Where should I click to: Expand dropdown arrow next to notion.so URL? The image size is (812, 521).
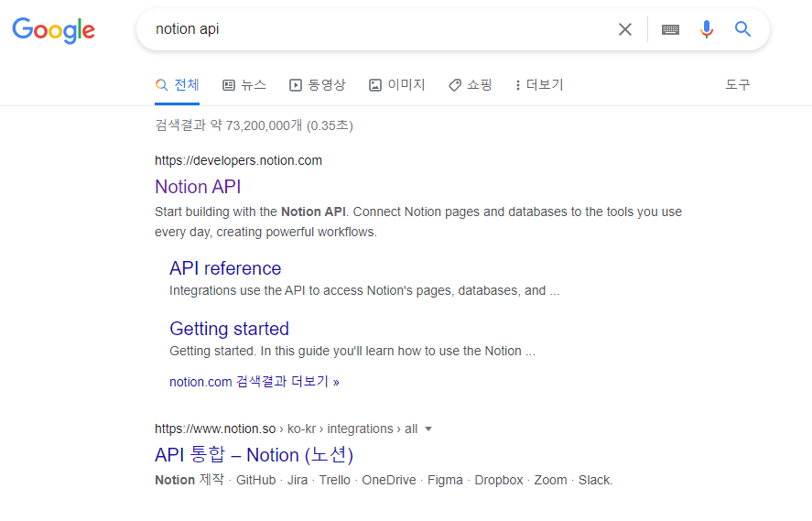click(x=428, y=429)
